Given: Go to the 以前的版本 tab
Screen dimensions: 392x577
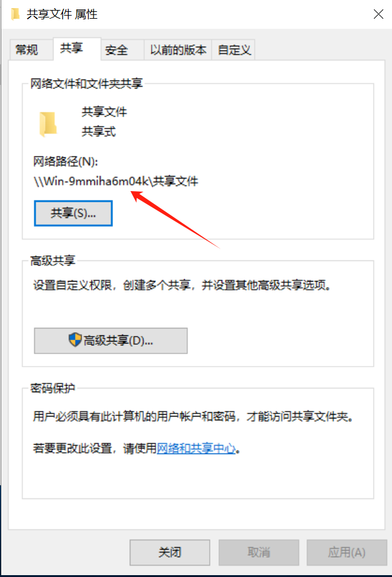Looking at the screenshot, I should [x=179, y=50].
